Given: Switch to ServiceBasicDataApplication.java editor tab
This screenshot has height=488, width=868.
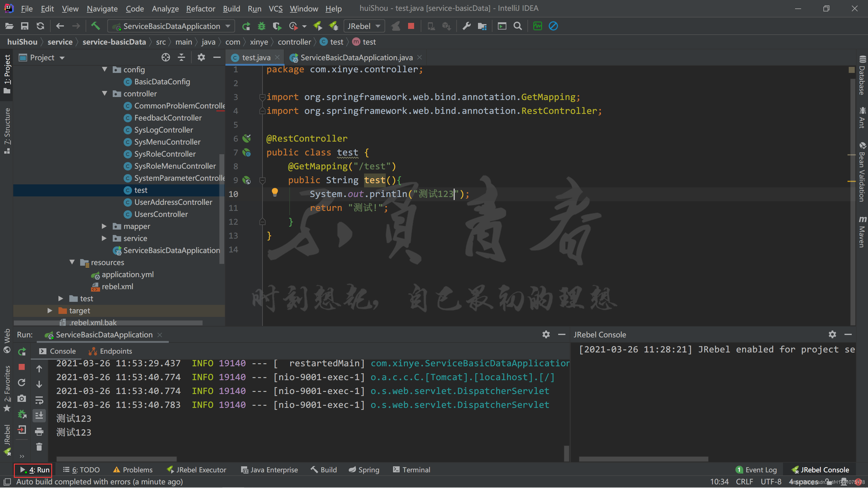Looking at the screenshot, I should [x=356, y=58].
